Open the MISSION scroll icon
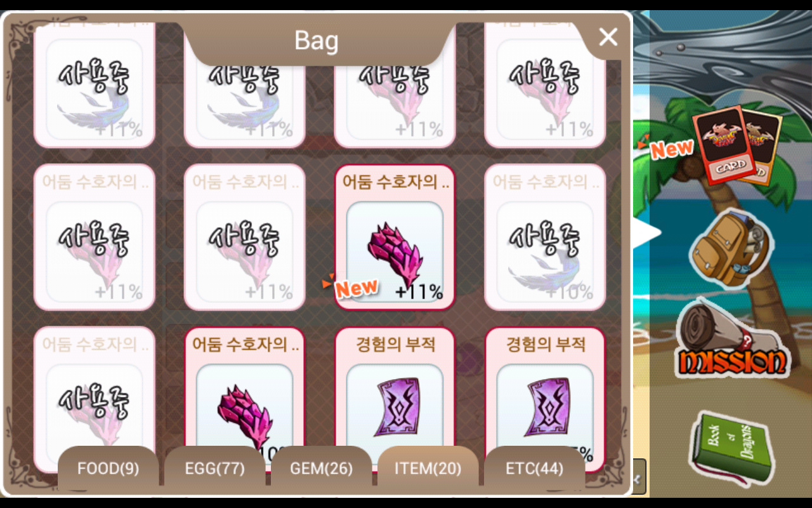 (731, 339)
